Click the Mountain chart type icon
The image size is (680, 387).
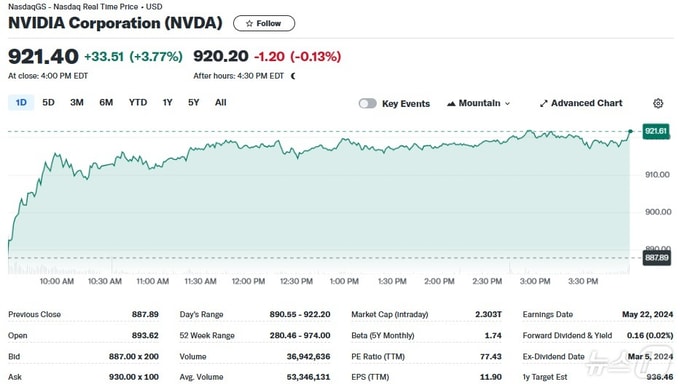(451, 103)
